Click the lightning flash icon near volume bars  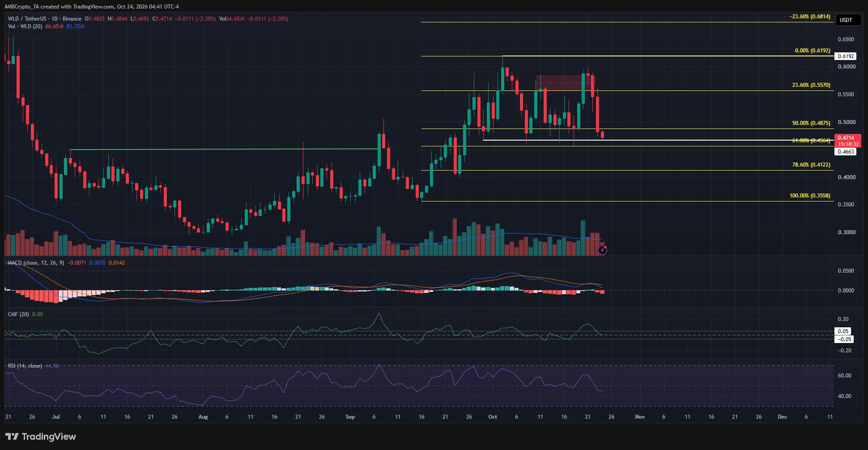click(602, 250)
